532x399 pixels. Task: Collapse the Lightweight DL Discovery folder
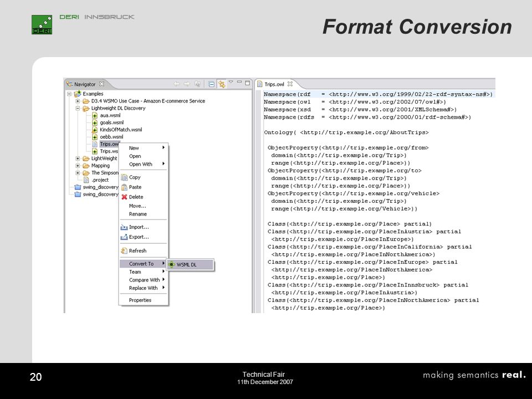78,108
